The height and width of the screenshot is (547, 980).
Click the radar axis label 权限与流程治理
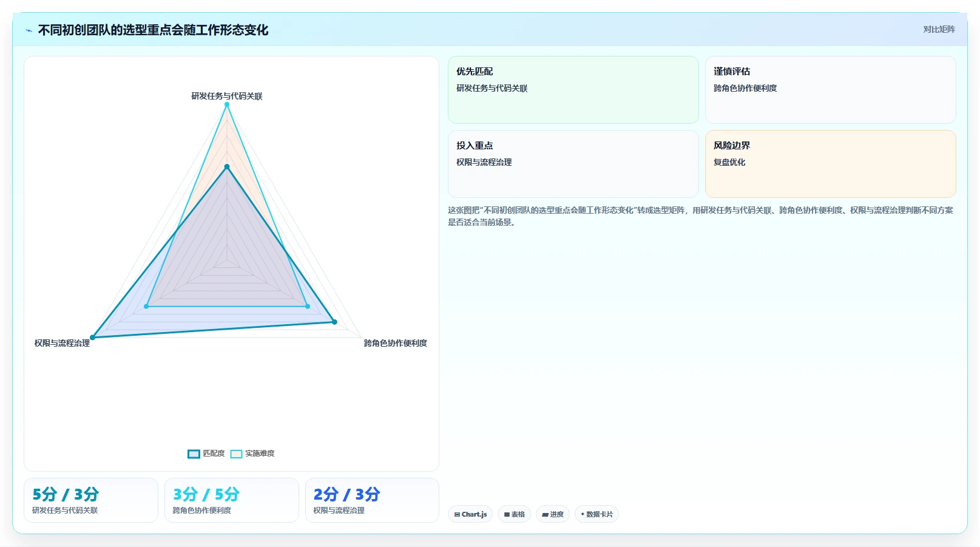click(x=62, y=343)
